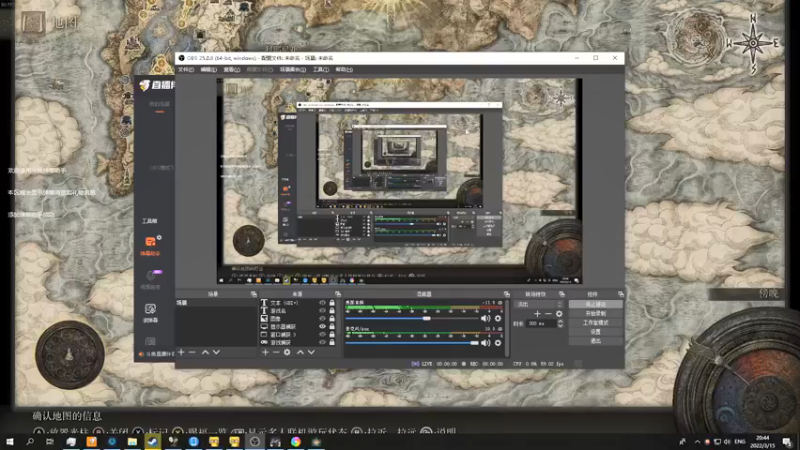Click the 停止推流 button
Viewport: 800px width, 450px height.
click(595, 304)
